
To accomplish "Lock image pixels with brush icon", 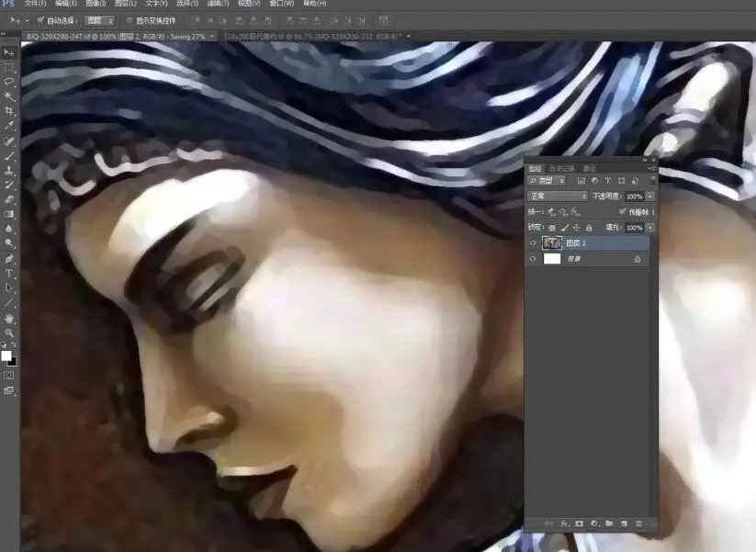I will pos(565,228).
